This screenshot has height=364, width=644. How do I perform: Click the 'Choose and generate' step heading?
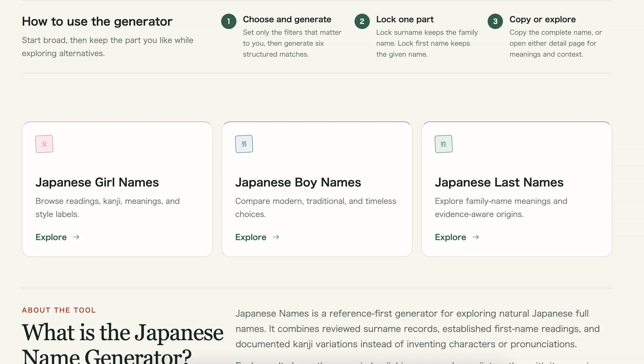point(287,19)
